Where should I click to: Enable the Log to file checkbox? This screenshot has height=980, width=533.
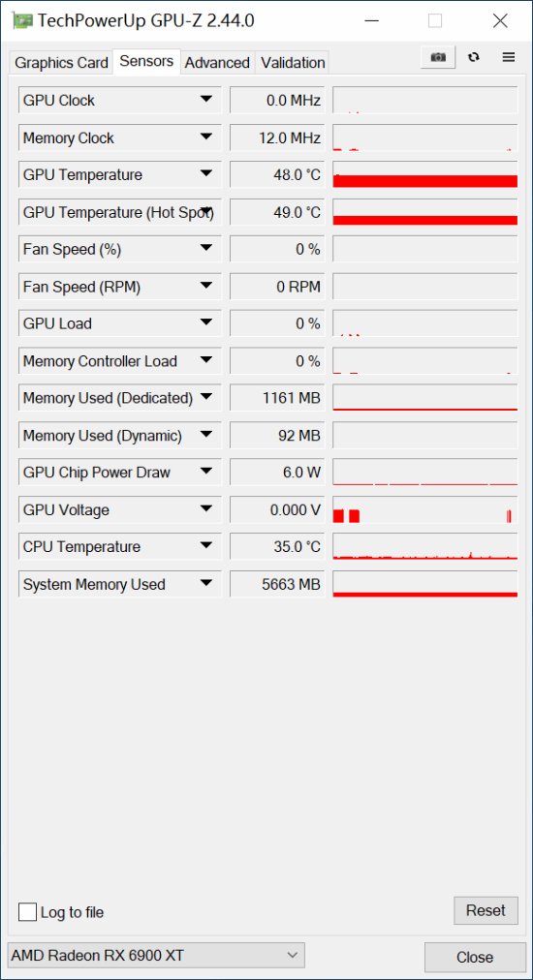tap(27, 912)
